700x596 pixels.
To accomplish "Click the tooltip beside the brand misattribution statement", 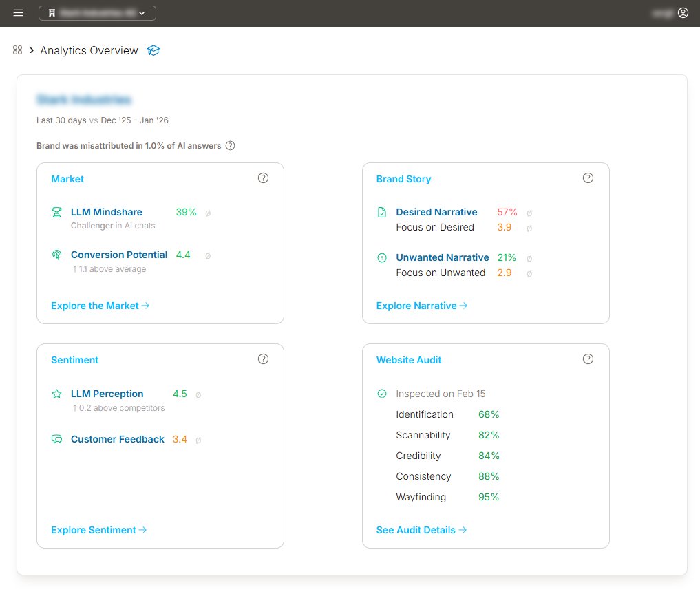I will click(230, 145).
